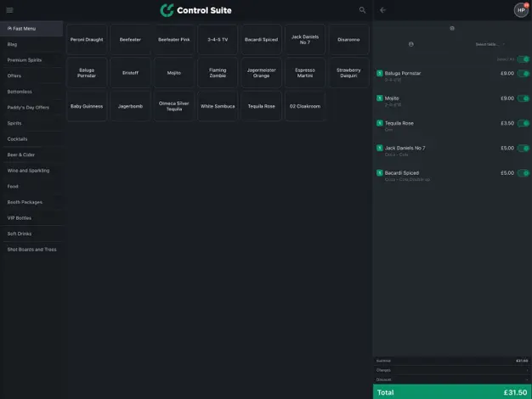Open the hamburger menu icon
Image resolution: width=532 pixels, height=399 pixels.
pyautogui.click(x=10, y=10)
